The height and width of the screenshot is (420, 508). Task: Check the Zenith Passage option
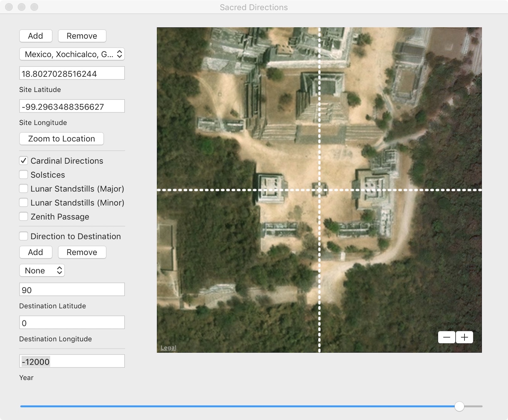(24, 217)
